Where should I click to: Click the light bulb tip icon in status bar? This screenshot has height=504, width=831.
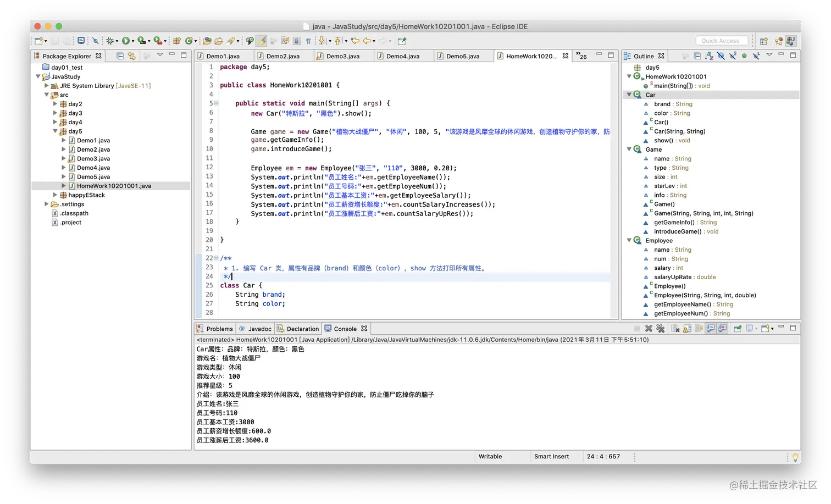click(x=795, y=457)
